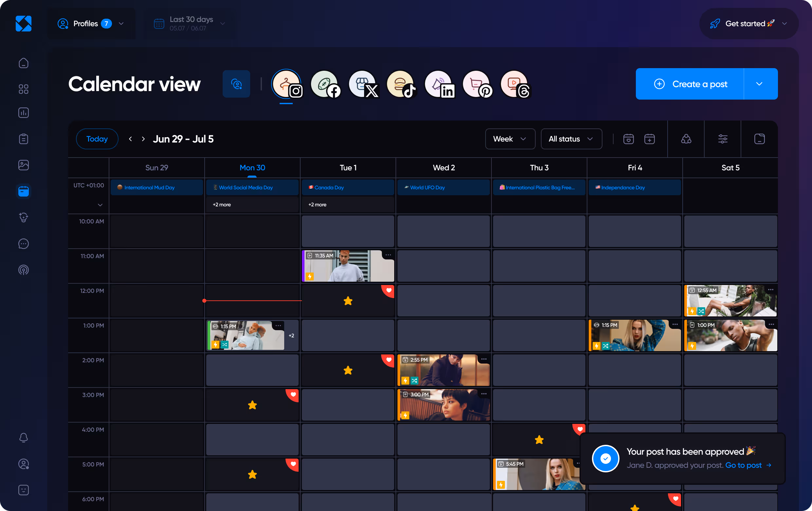This screenshot has width=812, height=511.
Task: Open the Week view dropdown
Action: tap(510, 139)
